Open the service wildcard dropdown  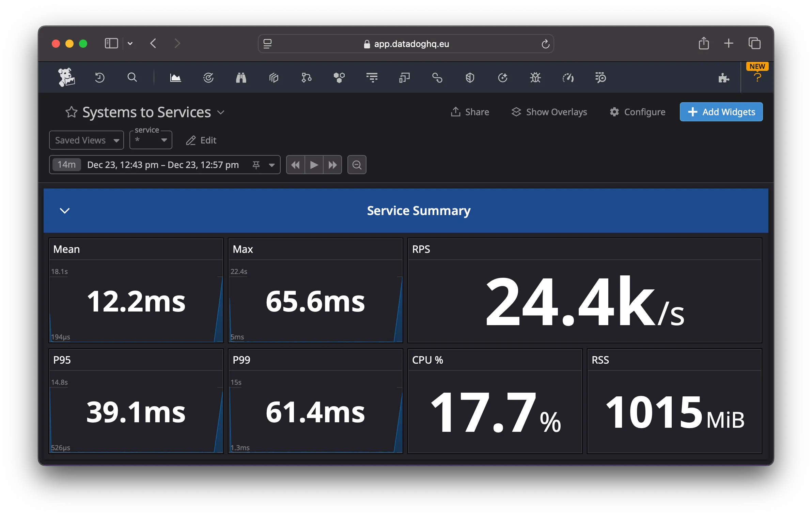[x=150, y=139]
